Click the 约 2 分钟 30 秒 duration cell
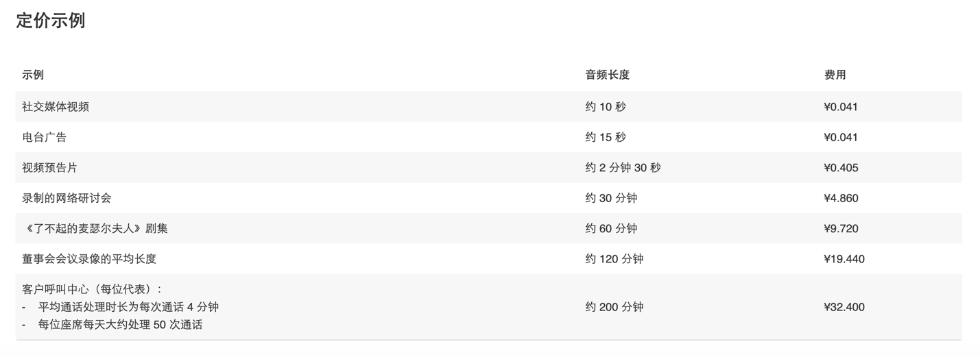The image size is (980, 355). (x=623, y=167)
